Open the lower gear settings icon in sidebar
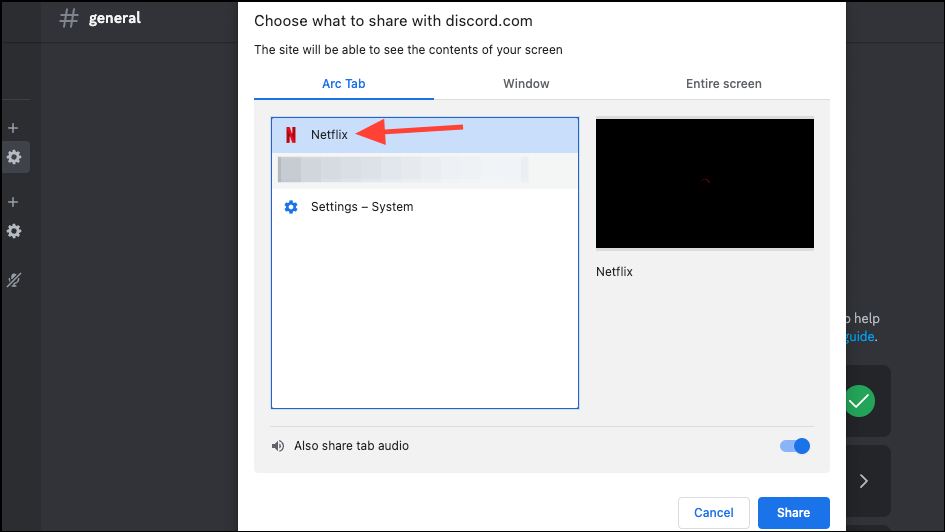Screen dimensions: 945x532 tap(14, 231)
